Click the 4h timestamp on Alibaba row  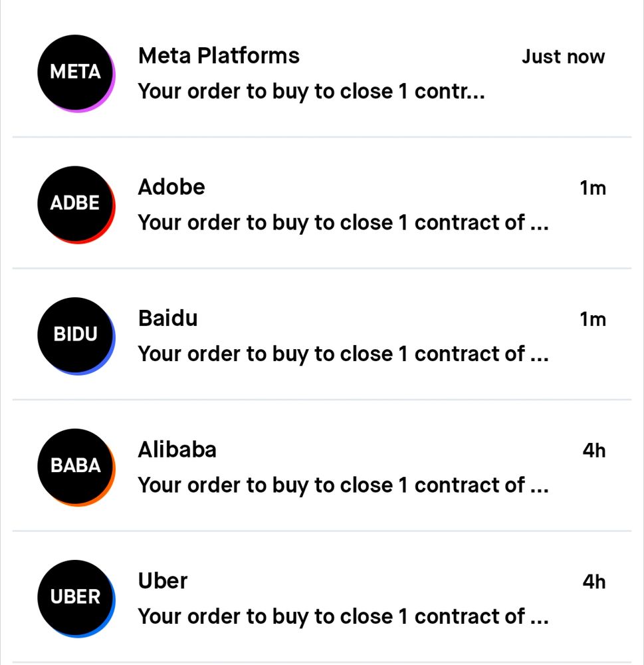tap(594, 451)
